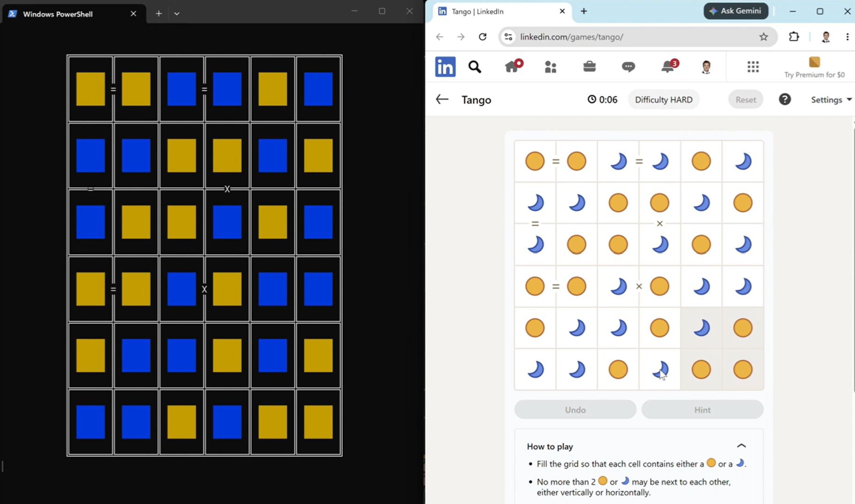Close the Windows PowerShell tab
Screen dimensions: 855x504
(x=133, y=14)
